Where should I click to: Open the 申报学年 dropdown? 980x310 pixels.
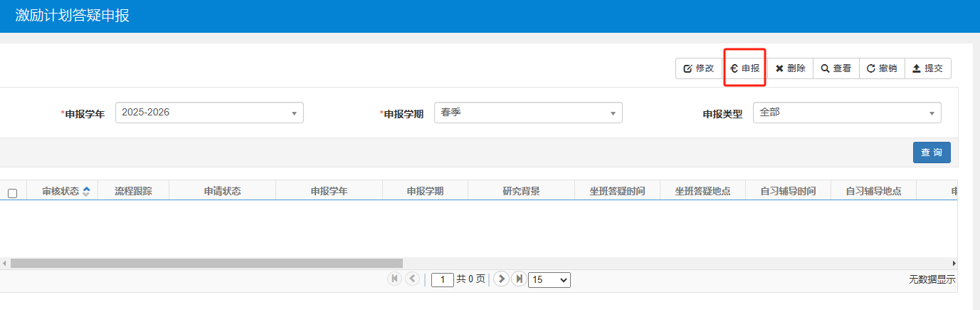209,113
